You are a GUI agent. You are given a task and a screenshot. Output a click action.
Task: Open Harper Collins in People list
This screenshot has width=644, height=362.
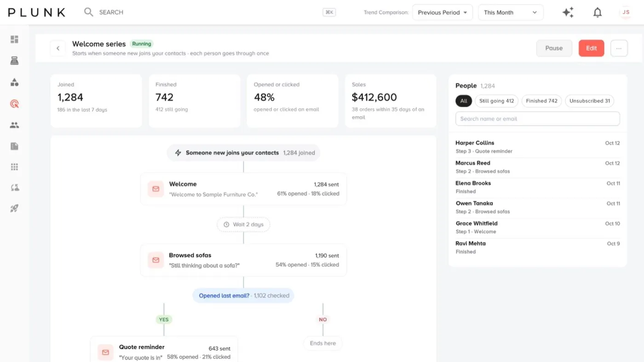537,147
